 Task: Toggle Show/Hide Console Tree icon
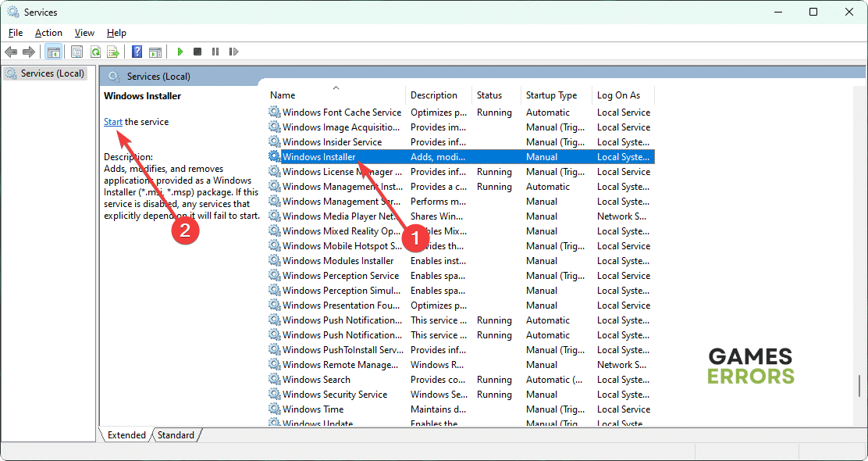[x=54, y=52]
